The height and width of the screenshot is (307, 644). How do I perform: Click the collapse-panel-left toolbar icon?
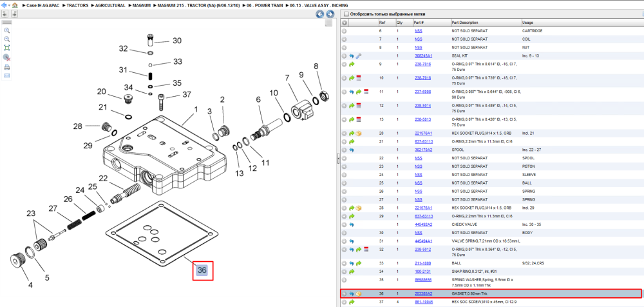click(5, 14)
